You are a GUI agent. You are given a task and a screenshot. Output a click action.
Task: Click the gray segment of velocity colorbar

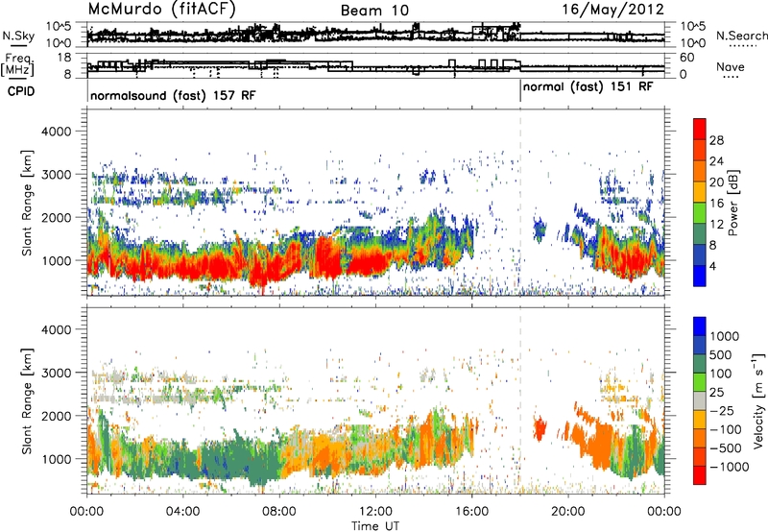(700, 401)
